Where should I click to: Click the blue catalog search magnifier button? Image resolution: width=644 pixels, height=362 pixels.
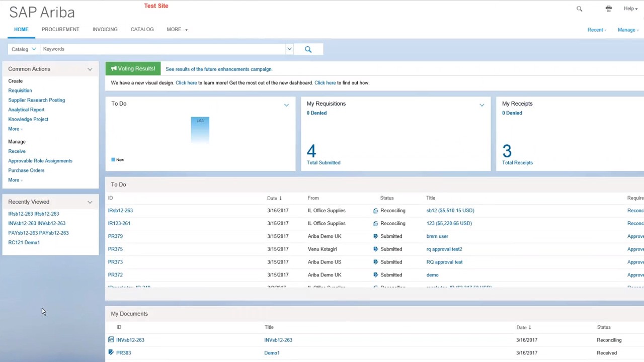click(308, 49)
